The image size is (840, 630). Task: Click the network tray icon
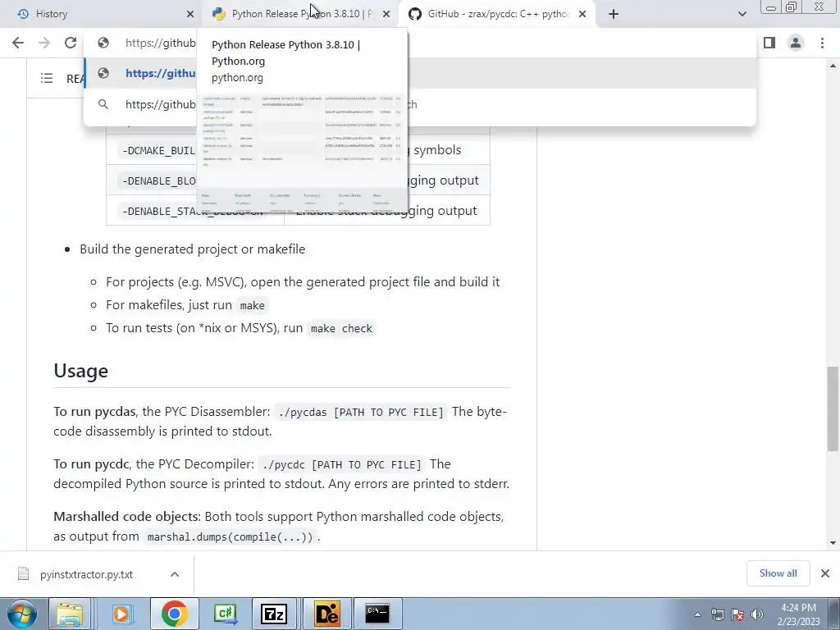(x=717, y=614)
